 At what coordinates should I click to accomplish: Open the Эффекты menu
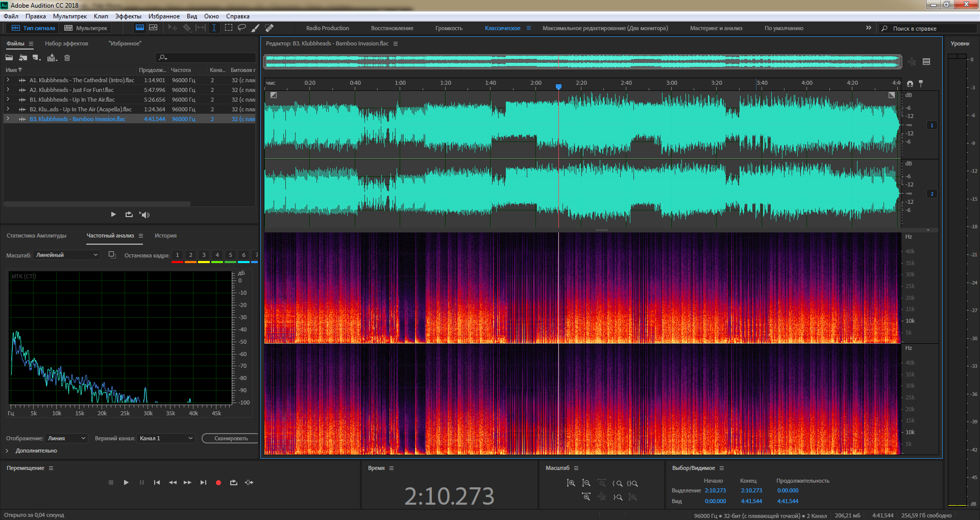(128, 16)
